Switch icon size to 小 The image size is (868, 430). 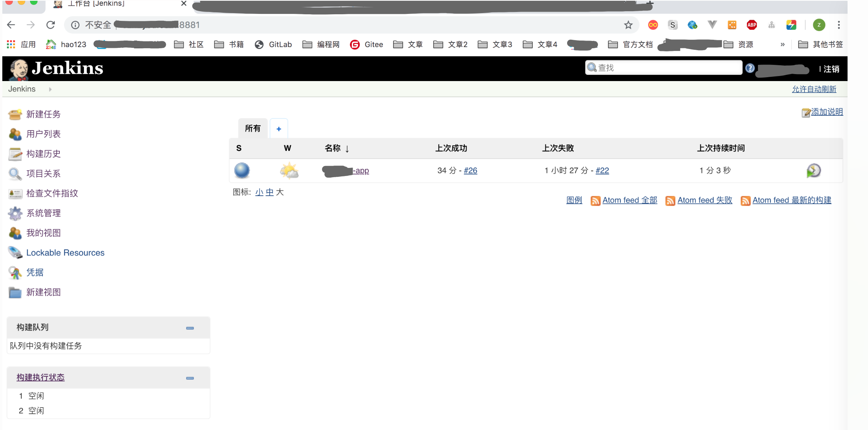pos(259,192)
